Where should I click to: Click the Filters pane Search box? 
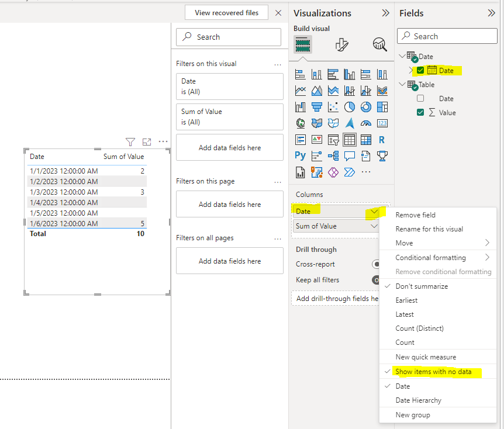coord(229,37)
